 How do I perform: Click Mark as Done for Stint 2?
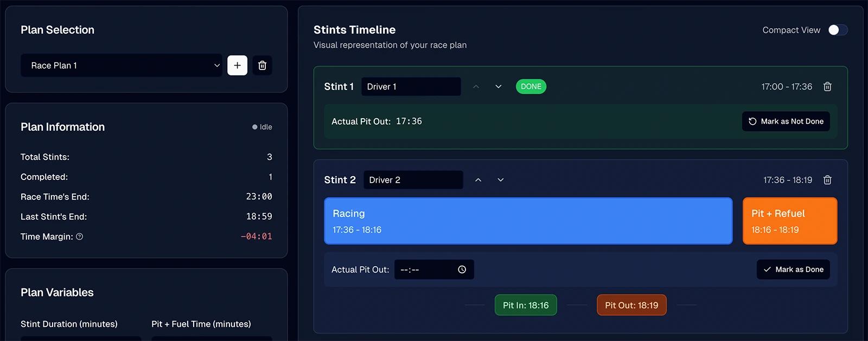[x=793, y=269]
